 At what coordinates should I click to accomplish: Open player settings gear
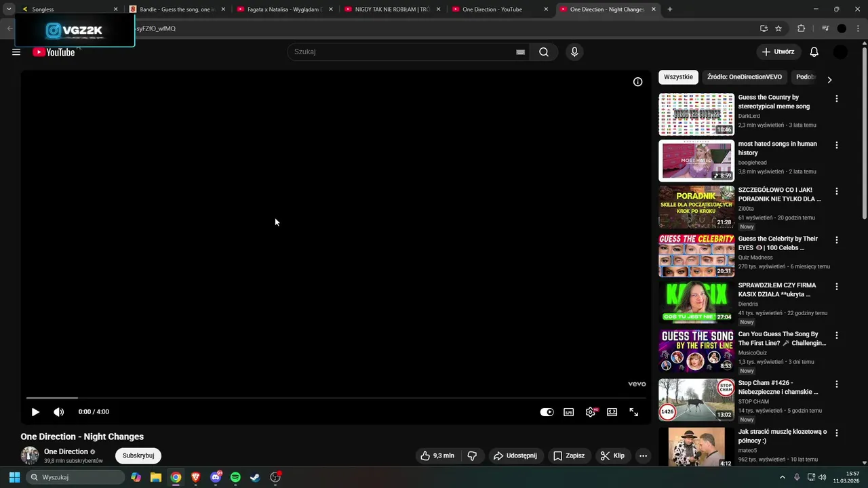click(x=591, y=412)
